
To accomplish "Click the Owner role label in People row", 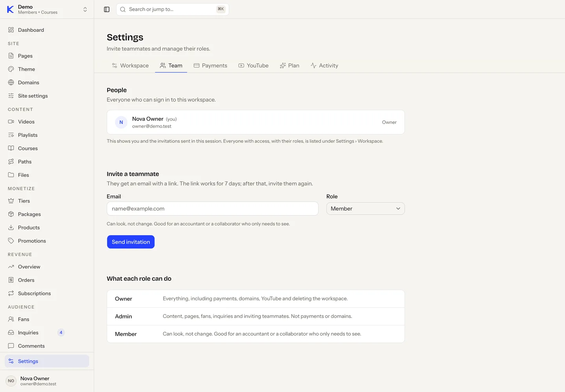I will (x=389, y=122).
